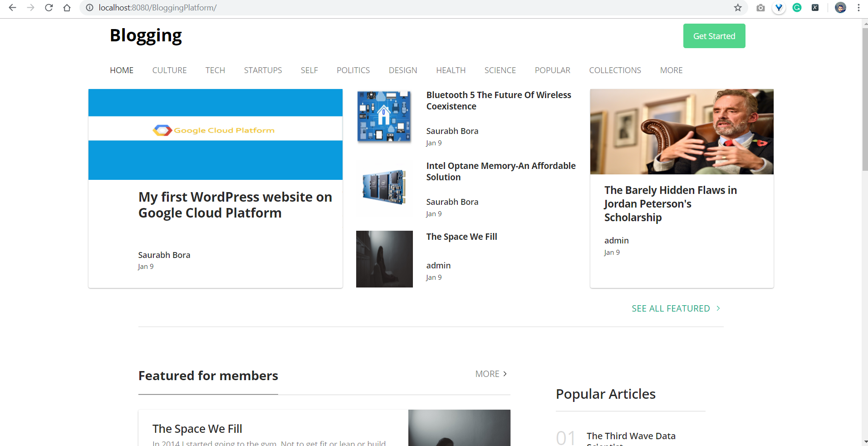Click Saurabh Bora under the Intel Optane article
This screenshot has width=868, height=446.
point(452,202)
